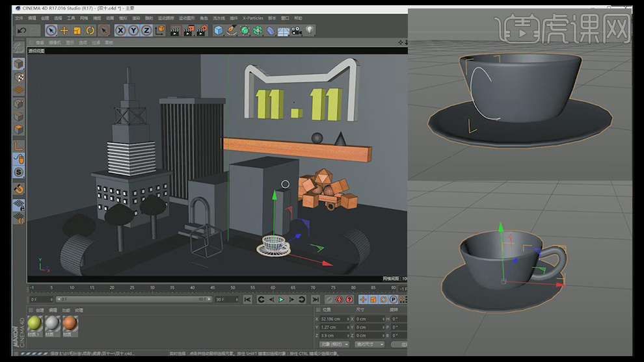644x362 pixels.
Task: Step to previous keyframe button
Action: click(x=261, y=300)
